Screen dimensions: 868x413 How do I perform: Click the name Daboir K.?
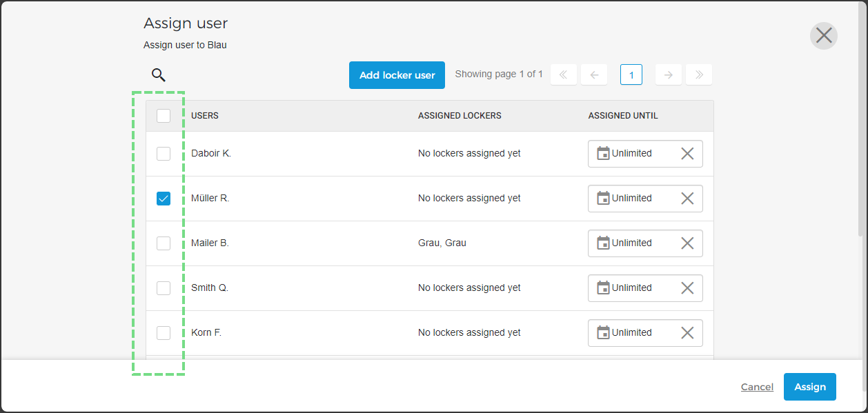[x=211, y=154]
